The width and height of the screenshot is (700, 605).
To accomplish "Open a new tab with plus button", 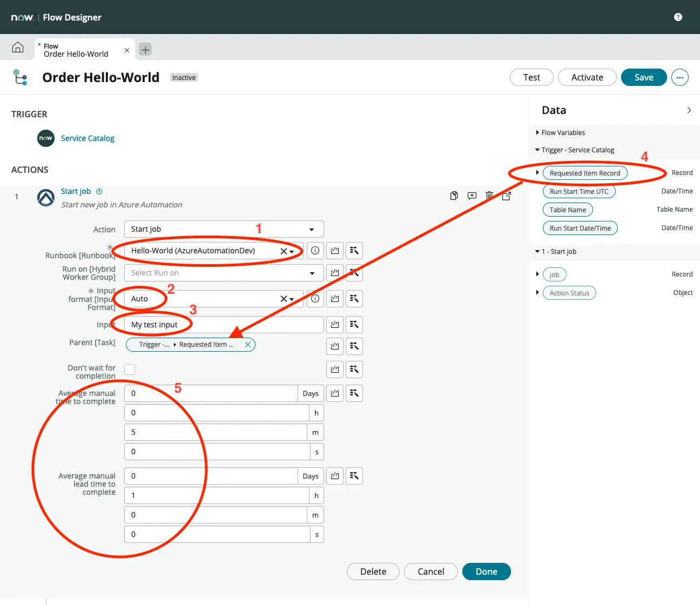I will [145, 50].
